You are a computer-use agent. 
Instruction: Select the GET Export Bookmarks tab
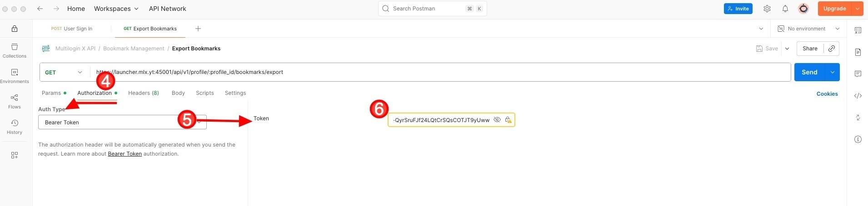[x=150, y=29]
